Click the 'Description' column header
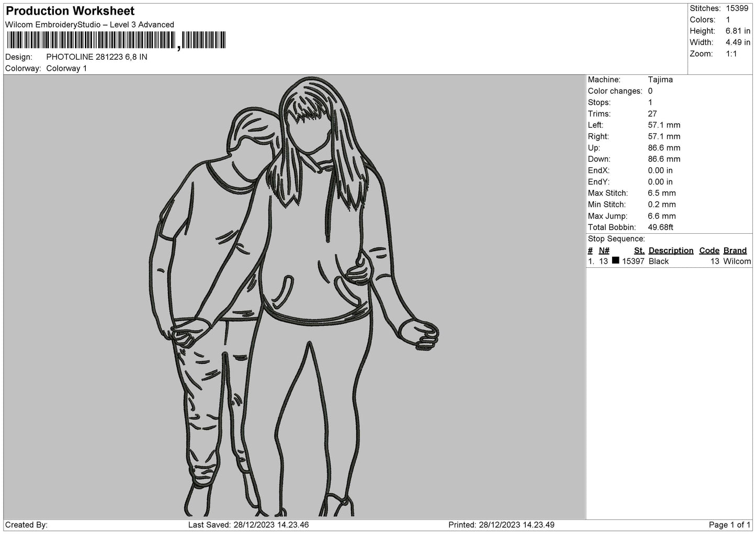Viewport: 756px width, 534px height. tap(671, 251)
